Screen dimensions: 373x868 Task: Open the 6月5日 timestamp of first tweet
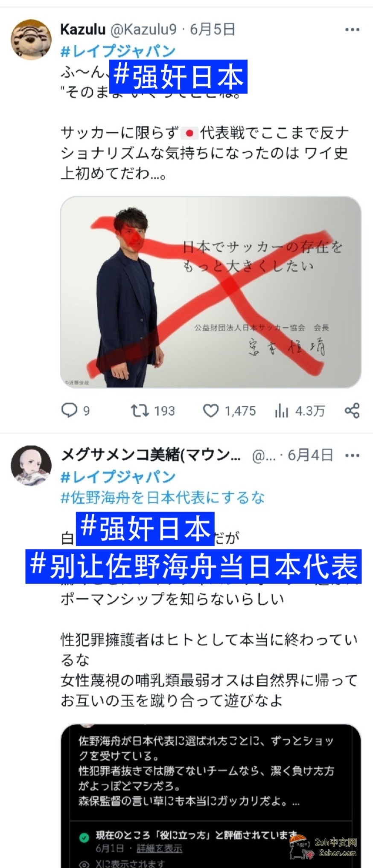point(213,29)
